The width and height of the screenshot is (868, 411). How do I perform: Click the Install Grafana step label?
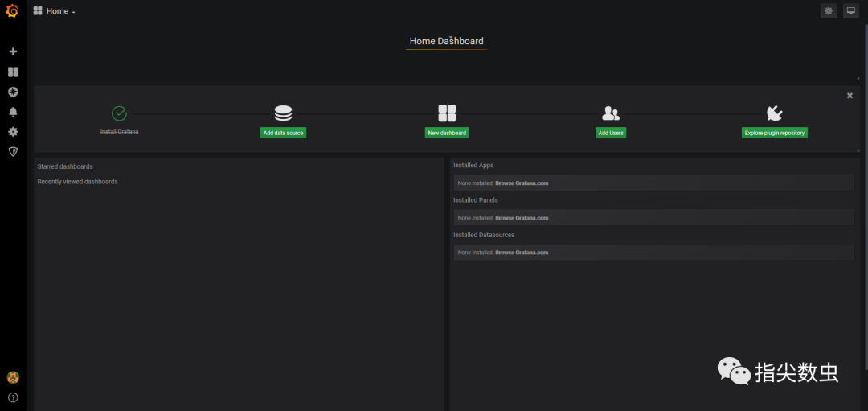pos(120,132)
